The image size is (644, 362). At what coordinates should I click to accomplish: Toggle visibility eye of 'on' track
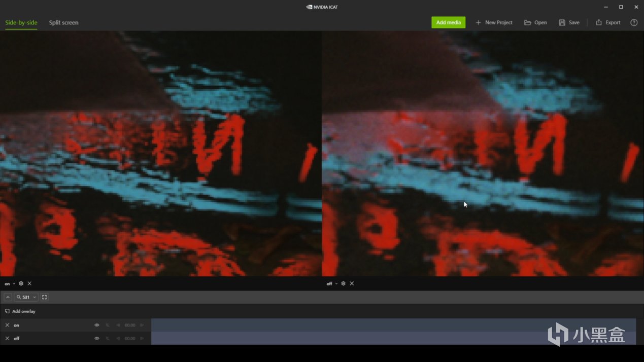tap(97, 325)
